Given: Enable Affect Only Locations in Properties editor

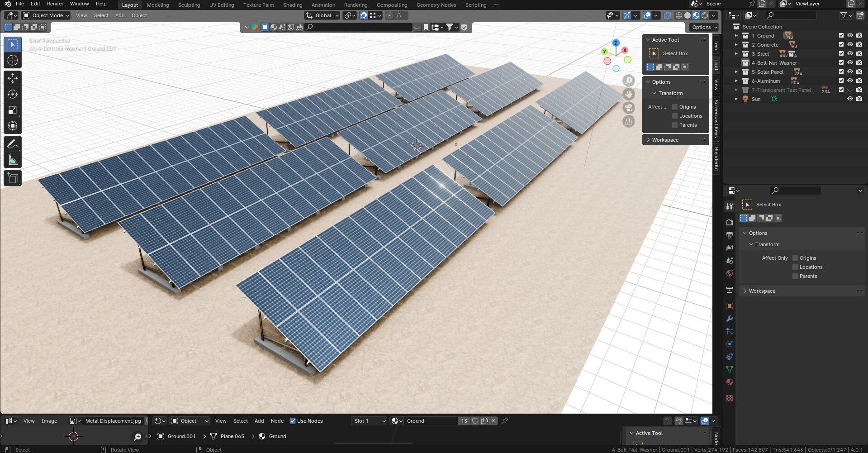Looking at the screenshot, I should point(795,267).
